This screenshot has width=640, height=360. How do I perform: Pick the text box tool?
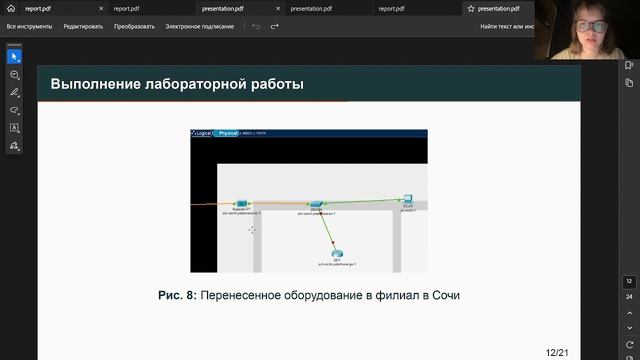click(x=14, y=128)
